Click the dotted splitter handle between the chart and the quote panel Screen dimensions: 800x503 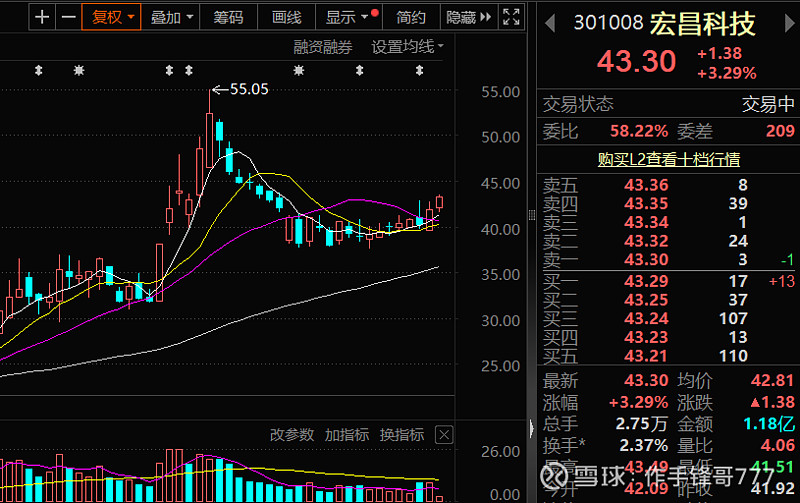pos(532,215)
